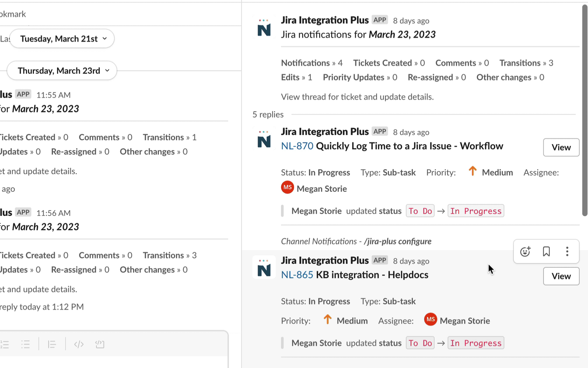Image resolution: width=588 pixels, height=368 pixels.
Task: Click Jira Integration Plus name above NL-865
Action: point(325,260)
